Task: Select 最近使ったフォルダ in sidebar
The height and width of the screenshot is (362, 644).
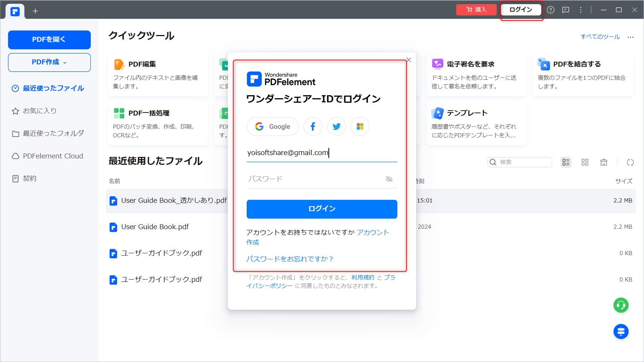Action: click(48, 134)
